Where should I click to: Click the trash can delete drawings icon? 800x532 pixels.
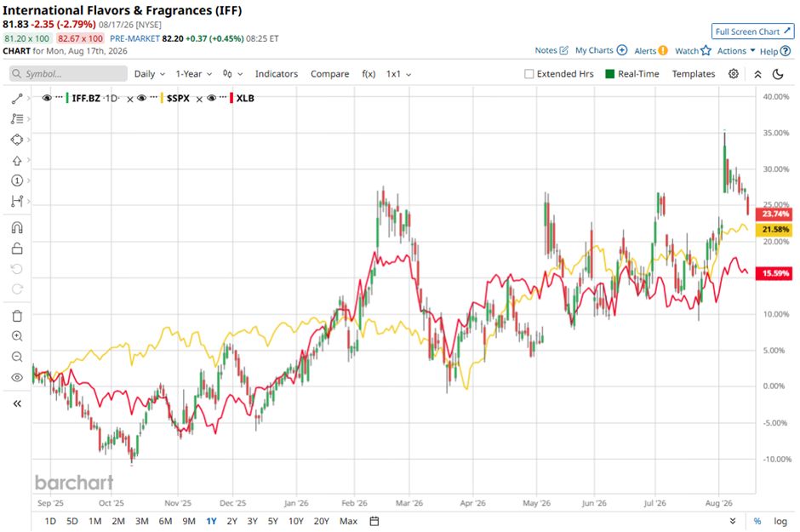click(17, 317)
